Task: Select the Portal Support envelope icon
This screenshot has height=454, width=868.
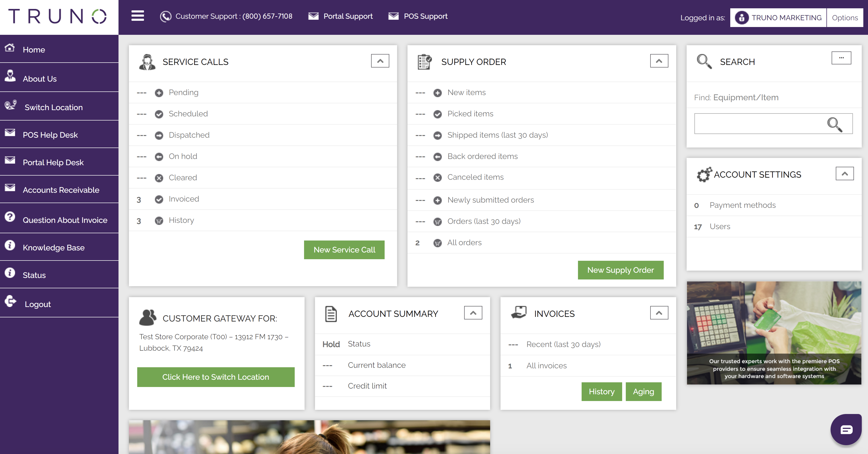Action: click(314, 16)
